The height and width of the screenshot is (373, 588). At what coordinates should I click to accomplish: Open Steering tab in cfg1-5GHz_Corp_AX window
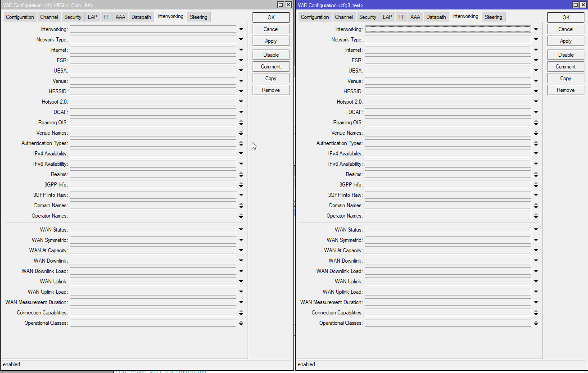pyautogui.click(x=199, y=17)
